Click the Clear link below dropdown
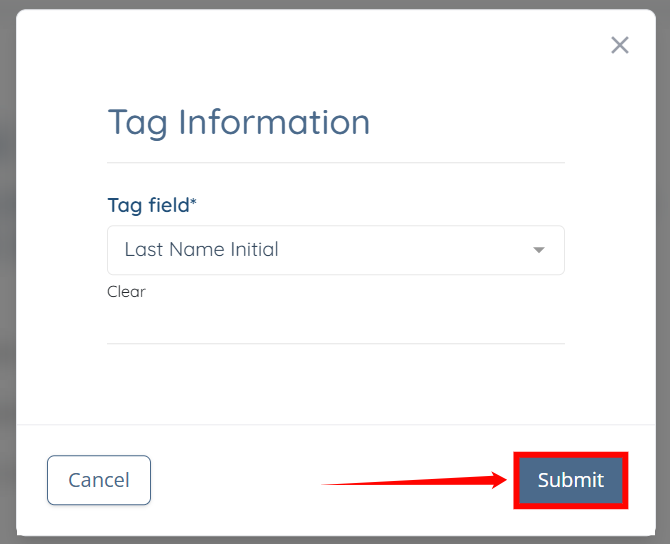 [x=126, y=292]
